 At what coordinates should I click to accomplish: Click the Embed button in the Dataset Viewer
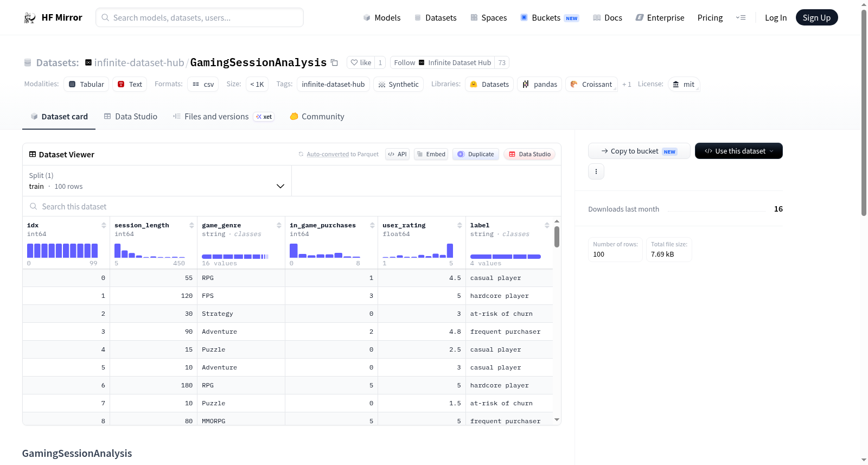pos(431,154)
